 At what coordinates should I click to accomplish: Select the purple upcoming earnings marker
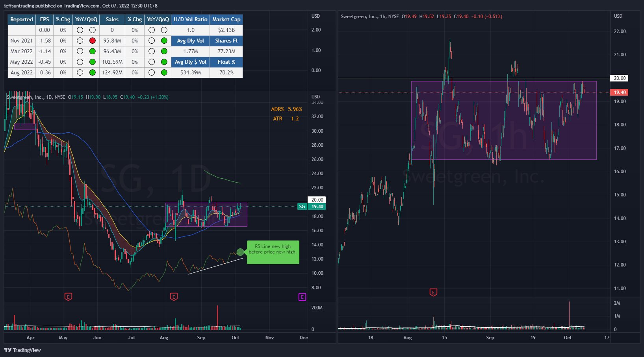tap(302, 297)
